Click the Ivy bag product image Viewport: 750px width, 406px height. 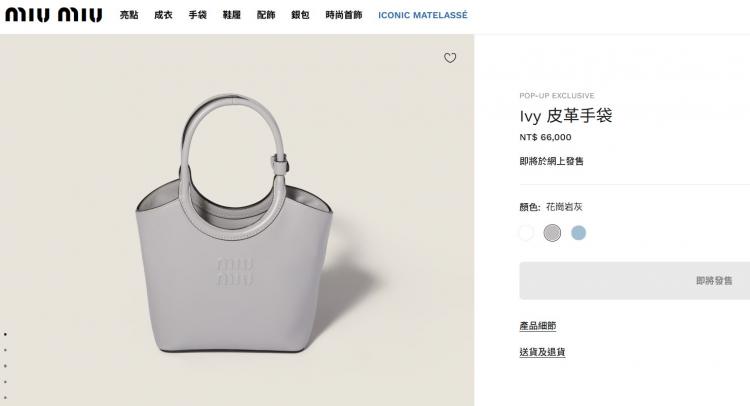click(233, 223)
